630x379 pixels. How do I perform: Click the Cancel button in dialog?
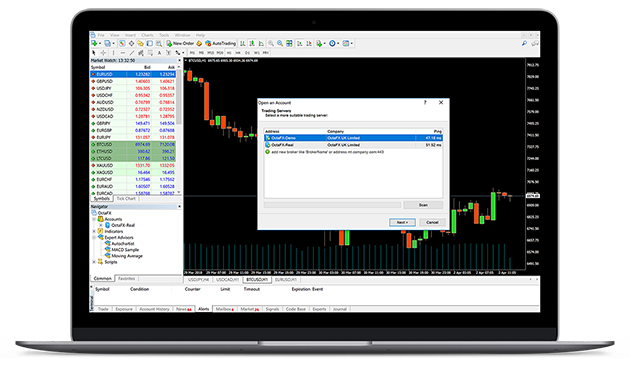tap(432, 222)
